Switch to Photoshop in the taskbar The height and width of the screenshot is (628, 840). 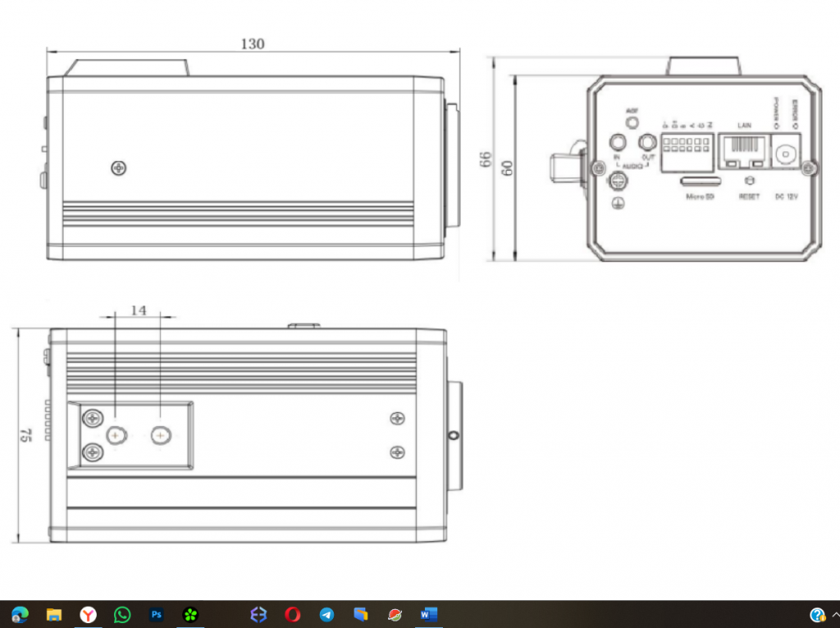pyautogui.click(x=156, y=614)
